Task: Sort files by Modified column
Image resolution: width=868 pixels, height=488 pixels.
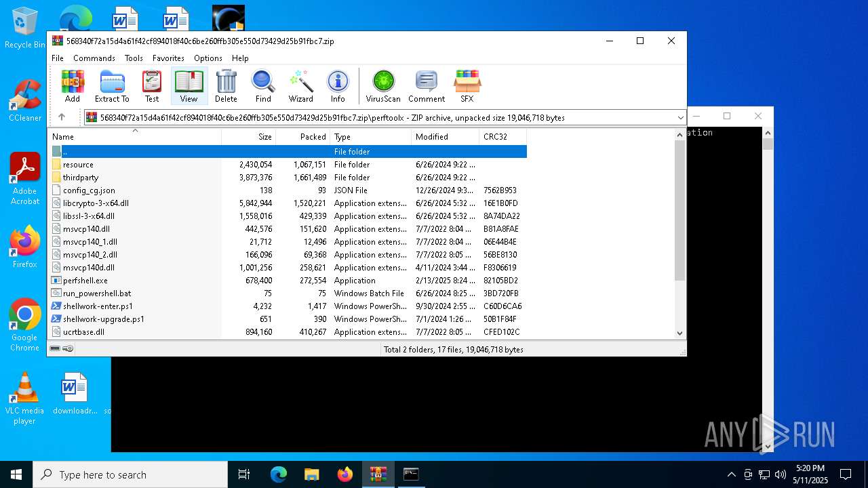Action: [x=445, y=137]
